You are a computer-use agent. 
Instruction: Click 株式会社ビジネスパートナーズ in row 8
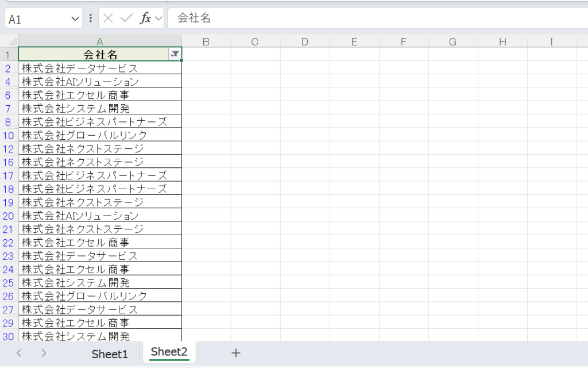[100, 121]
